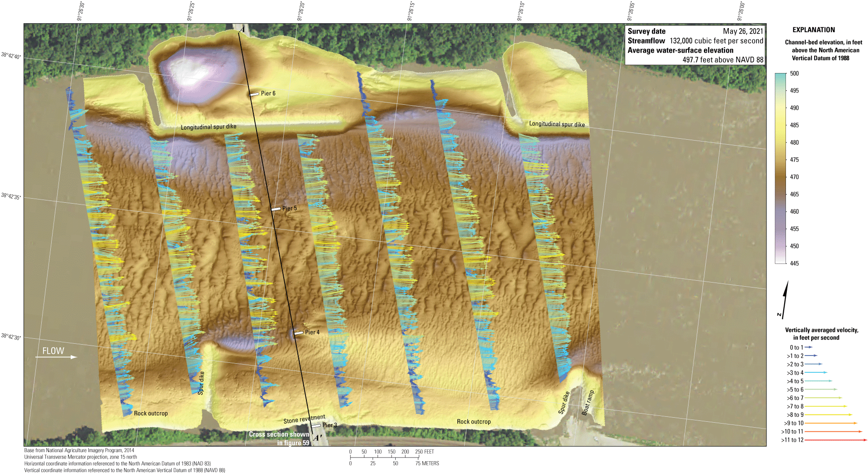Click the elevation color ramp bar

click(x=781, y=168)
